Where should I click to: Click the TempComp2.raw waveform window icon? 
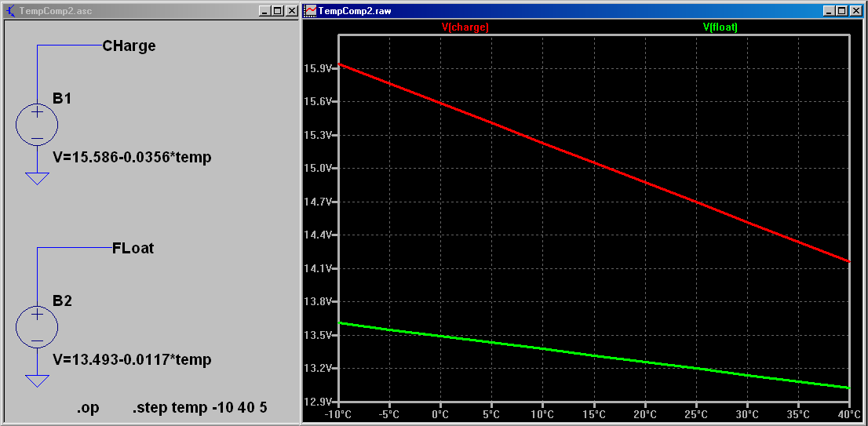pyautogui.click(x=311, y=10)
